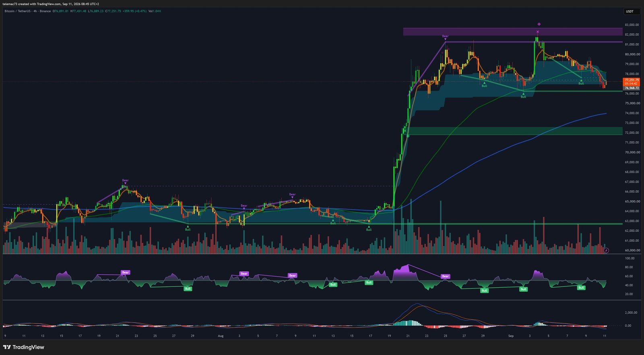The image size is (644, 355).
Task: Click the low value L76,889.23
Action: pyautogui.click(x=96, y=11)
